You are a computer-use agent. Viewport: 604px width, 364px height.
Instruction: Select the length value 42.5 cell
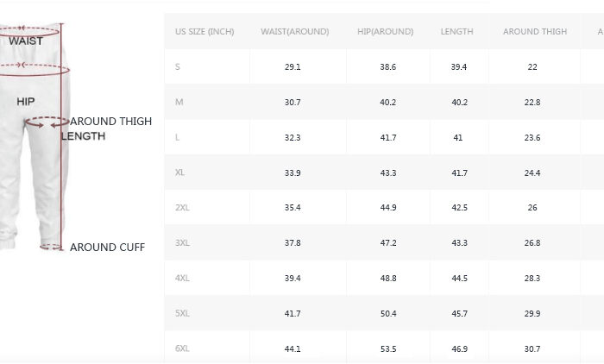458,208
